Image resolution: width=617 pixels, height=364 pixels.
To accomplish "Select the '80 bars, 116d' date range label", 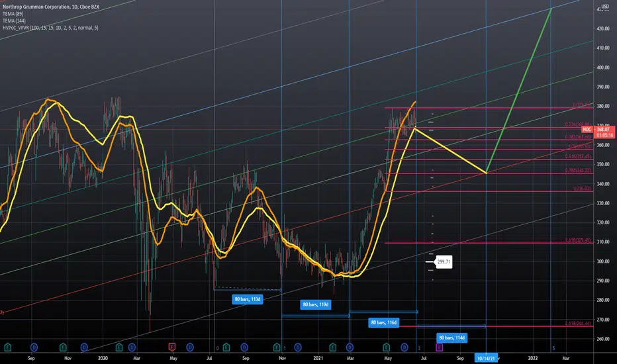I will [x=384, y=323].
